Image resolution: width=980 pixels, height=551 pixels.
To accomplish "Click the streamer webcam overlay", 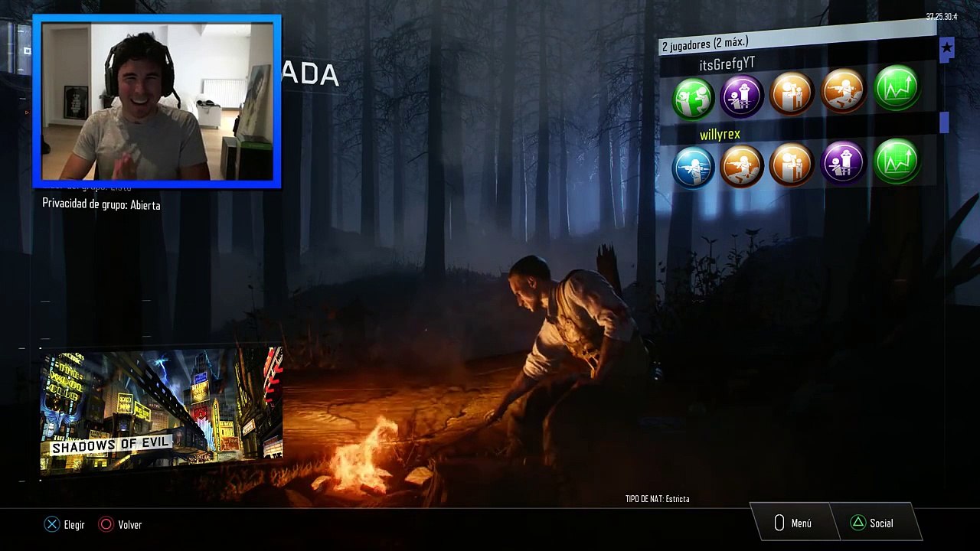I will [x=157, y=101].
